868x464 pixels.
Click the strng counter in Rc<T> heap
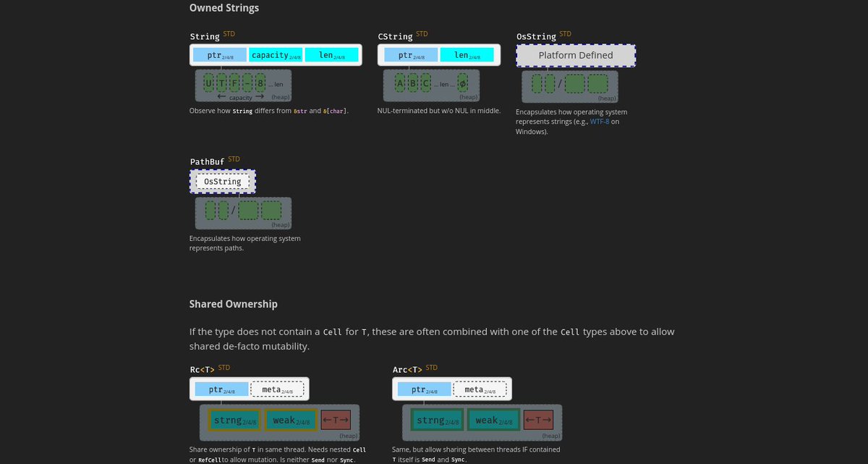pos(235,420)
